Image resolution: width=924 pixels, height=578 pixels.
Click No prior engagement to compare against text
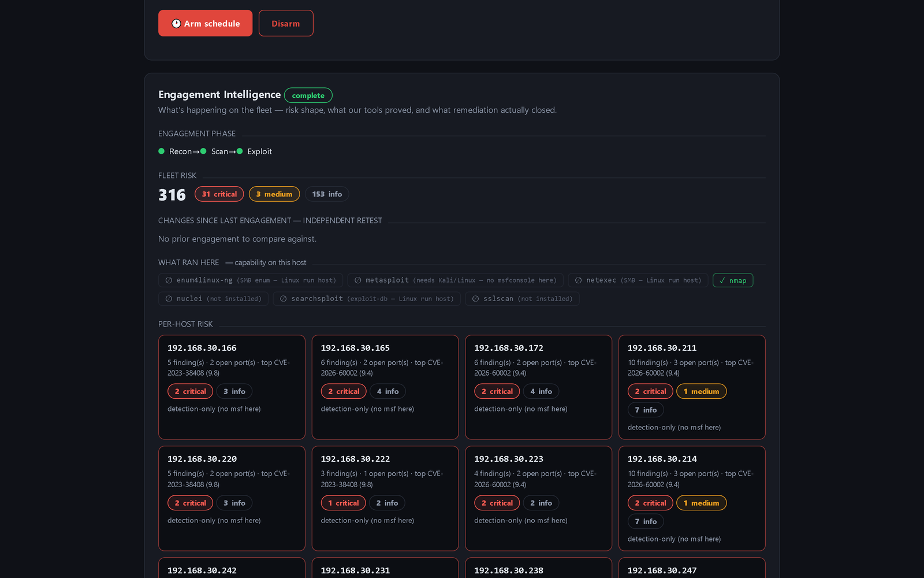point(237,239)
